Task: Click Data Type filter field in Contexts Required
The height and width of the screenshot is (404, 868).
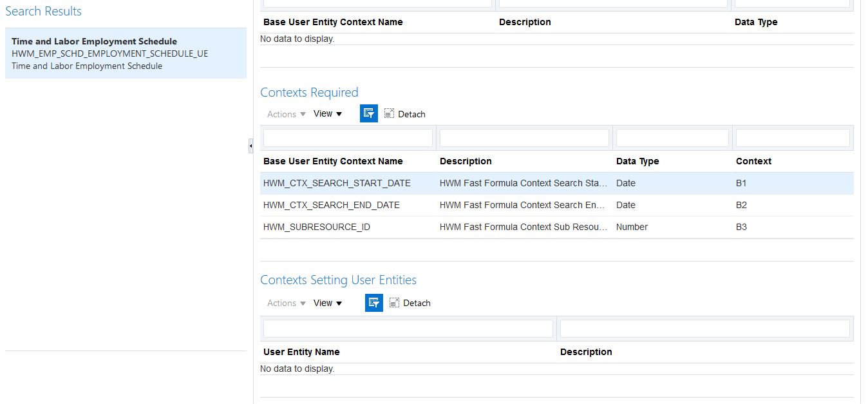Action: coord(672,138)
